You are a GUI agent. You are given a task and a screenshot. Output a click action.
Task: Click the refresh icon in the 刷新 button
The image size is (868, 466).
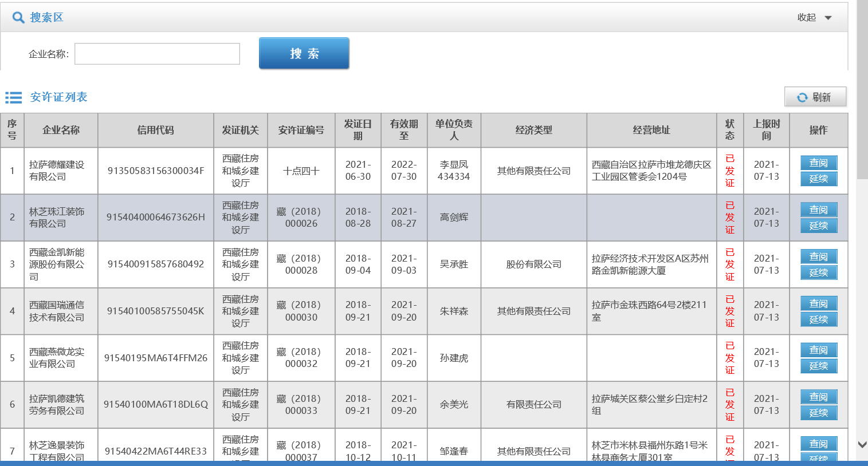tap(802, 97)
